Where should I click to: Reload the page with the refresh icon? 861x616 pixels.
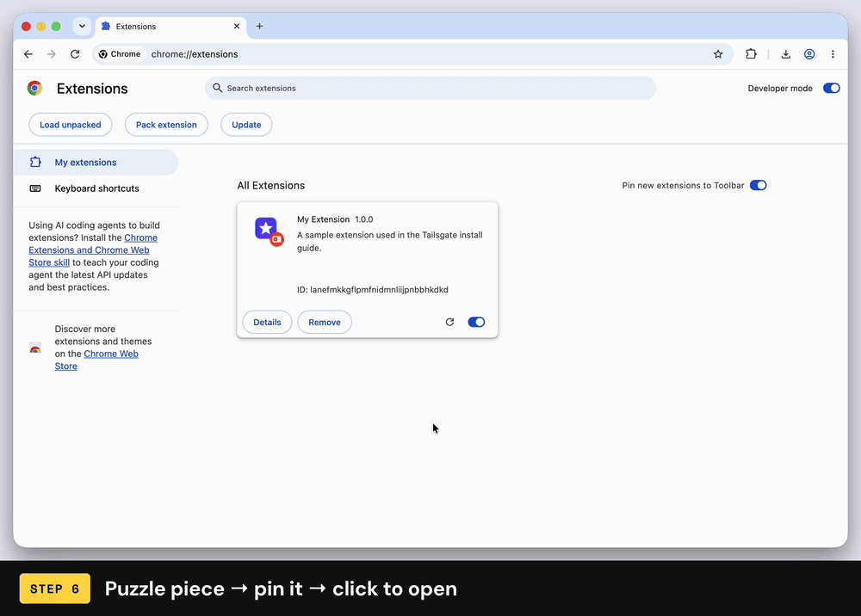(75, 54)
